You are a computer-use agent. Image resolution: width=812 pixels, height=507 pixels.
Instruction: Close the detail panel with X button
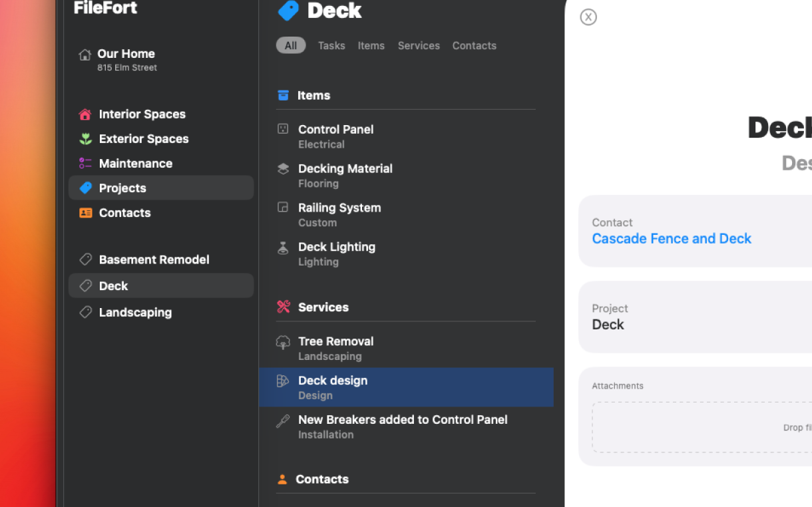point(588,17)
